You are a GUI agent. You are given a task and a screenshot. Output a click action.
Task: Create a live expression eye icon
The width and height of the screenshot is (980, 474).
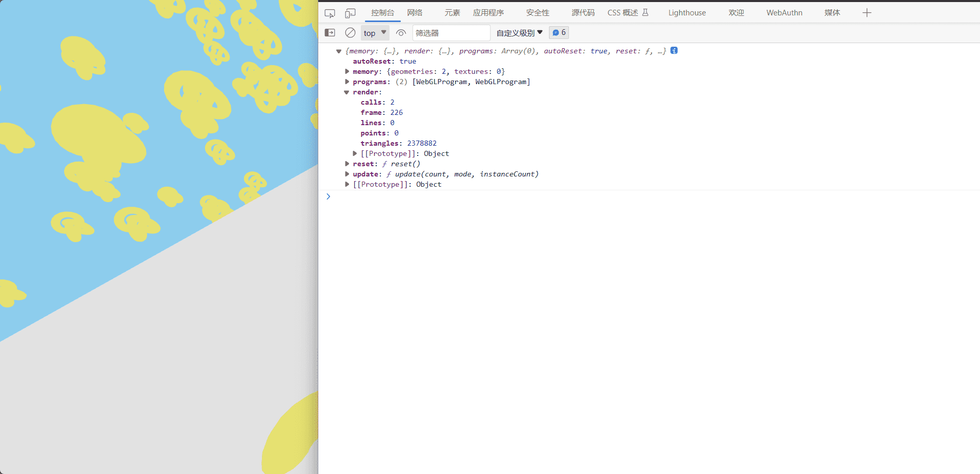tap(401, 33)
